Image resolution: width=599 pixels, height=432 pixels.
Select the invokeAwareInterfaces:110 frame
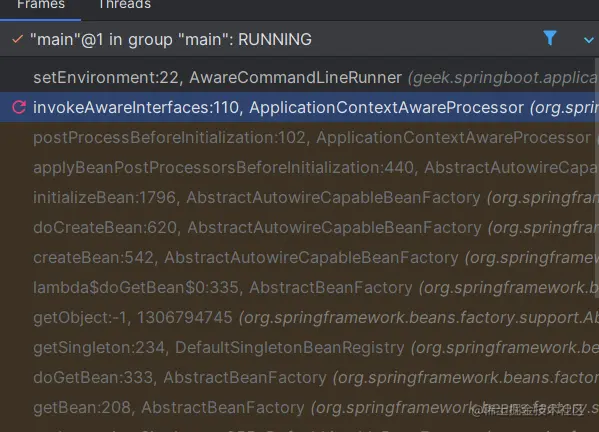coord(300,107)
